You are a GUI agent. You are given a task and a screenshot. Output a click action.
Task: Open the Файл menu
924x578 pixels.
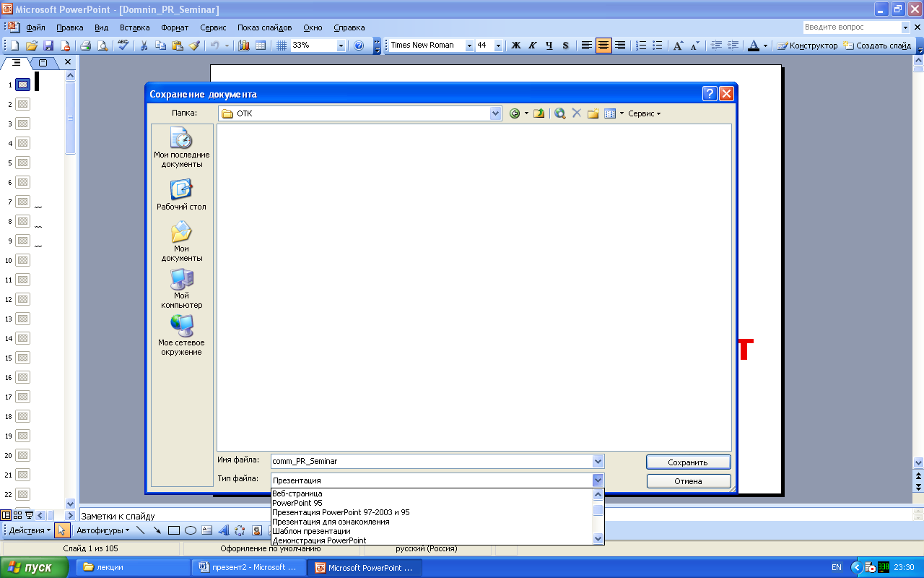pos(35,27)
